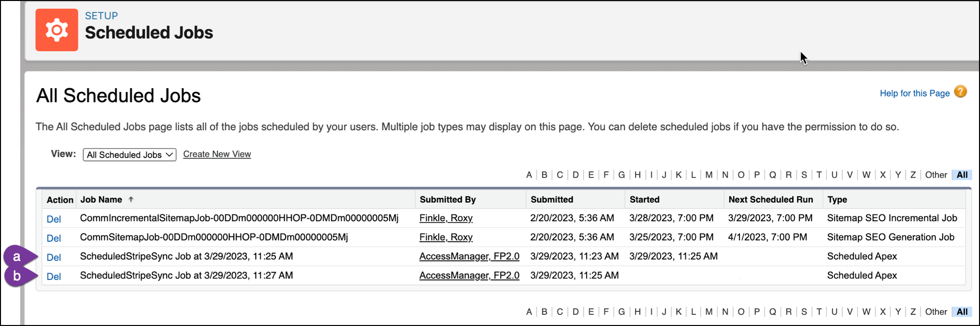
Task: Filter by letter C in bottom alphabet bar
Action: [560, 312]
